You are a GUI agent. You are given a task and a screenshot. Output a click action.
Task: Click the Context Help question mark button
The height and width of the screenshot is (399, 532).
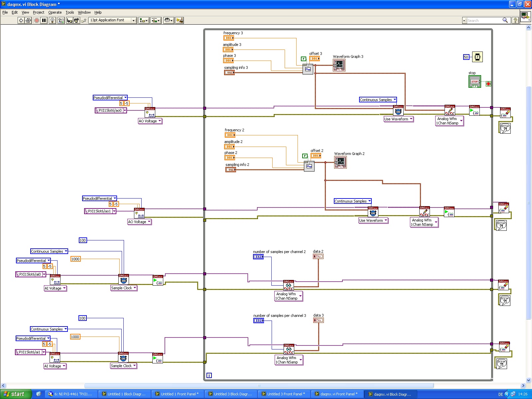(x=515, y=20)
